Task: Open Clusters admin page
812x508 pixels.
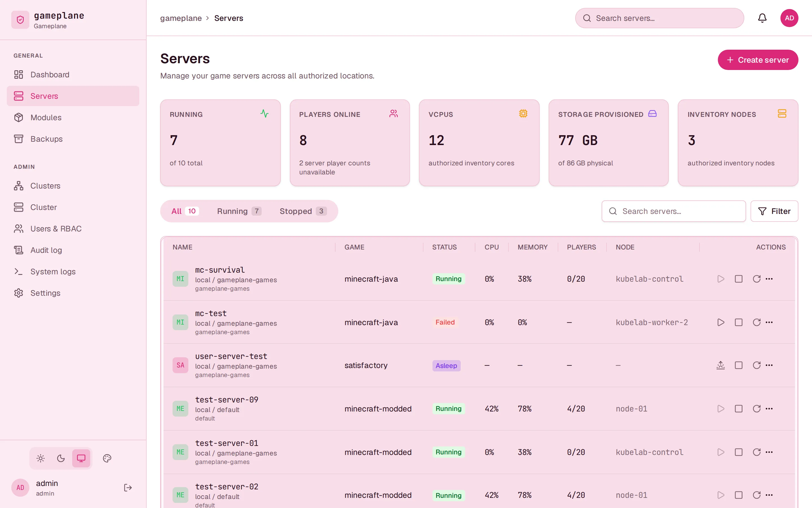Action: click(x=73, y=186)
